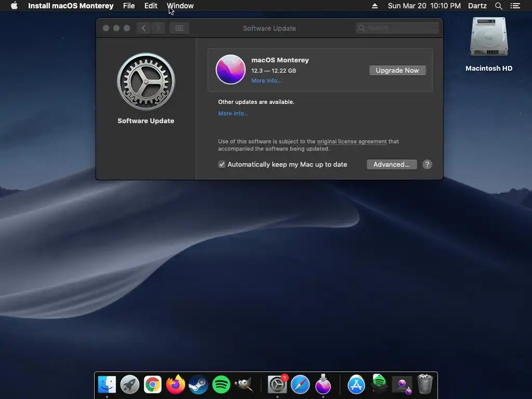
Task: Go forward in System Preferences
Action: 158,28
